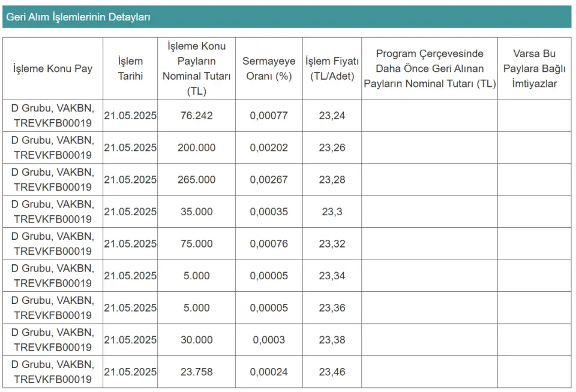
Task: Select the date cell in the 23,38 row
Action: pos(130,340)
